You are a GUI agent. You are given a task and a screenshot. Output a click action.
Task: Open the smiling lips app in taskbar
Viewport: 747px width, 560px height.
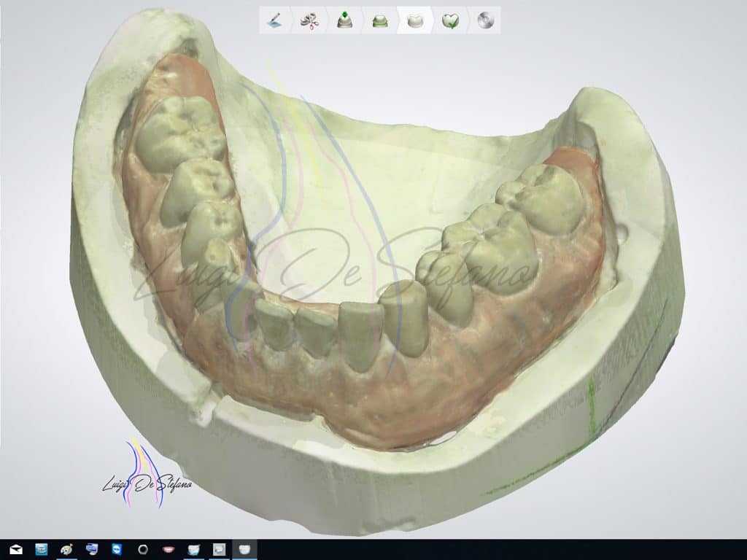[169, 549]
